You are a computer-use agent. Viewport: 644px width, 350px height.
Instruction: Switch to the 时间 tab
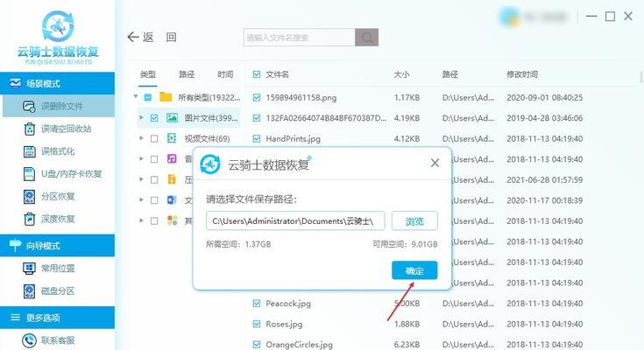225,74
